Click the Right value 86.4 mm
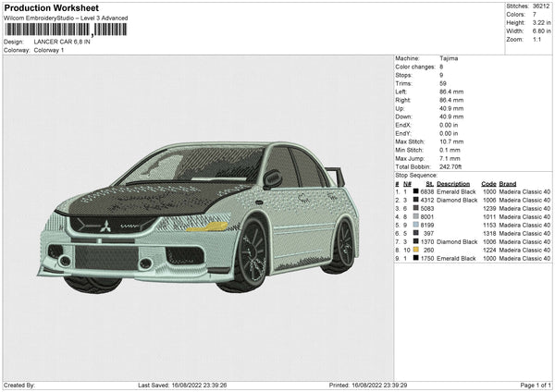The image size is (555, 392). [x=451, y=100]
